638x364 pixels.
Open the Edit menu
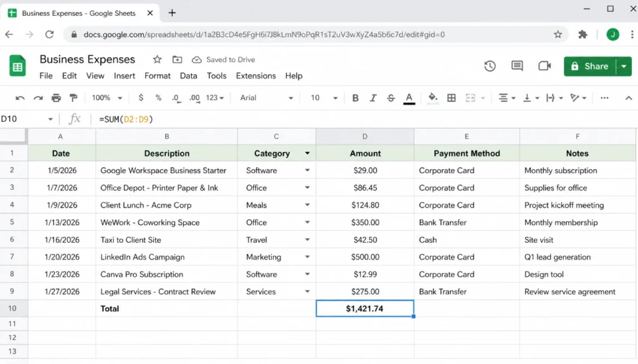point(69,76)
